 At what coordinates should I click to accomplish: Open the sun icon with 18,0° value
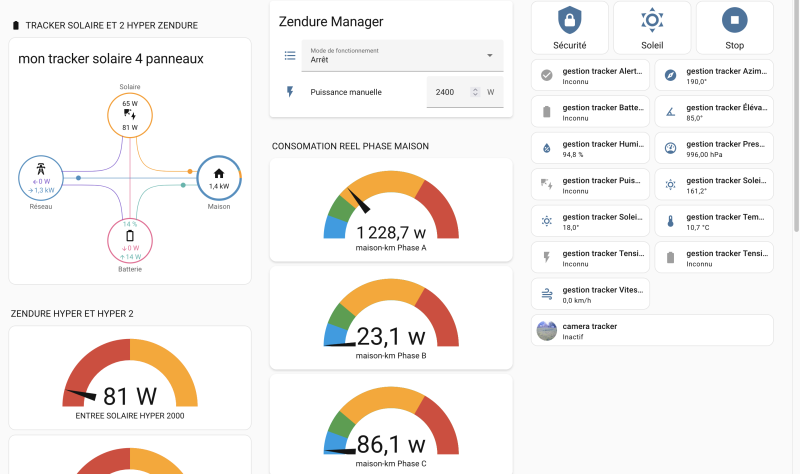pos(546,221)
